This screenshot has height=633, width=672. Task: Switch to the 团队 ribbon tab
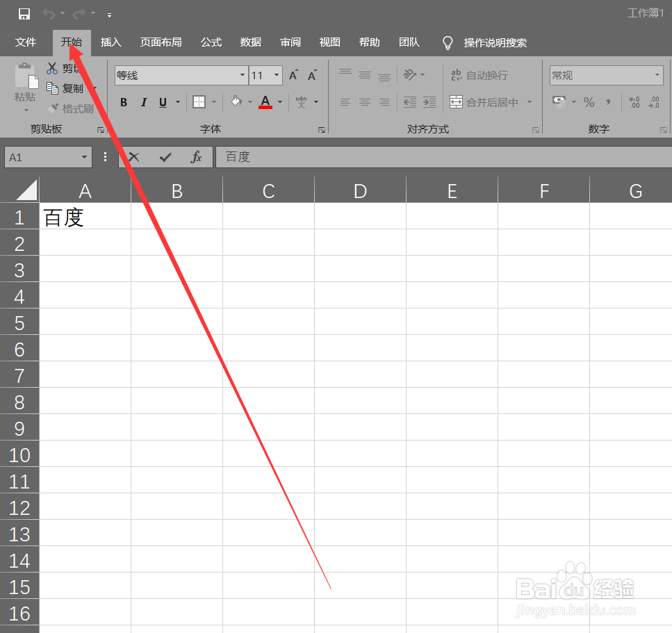409,42
